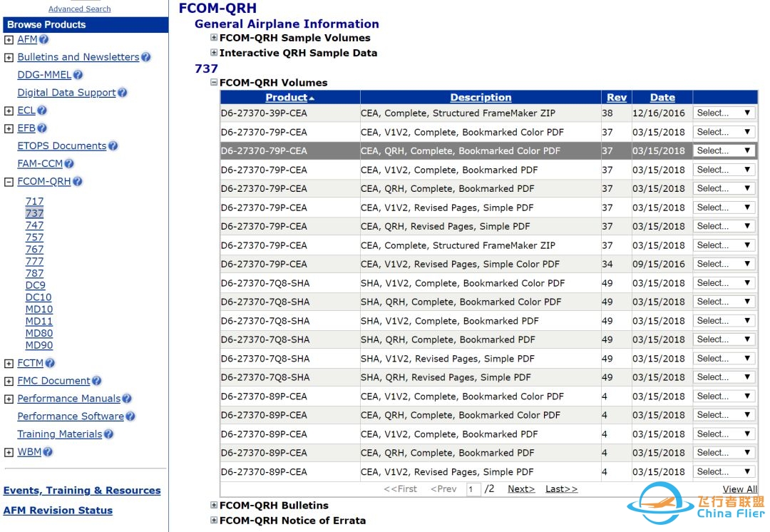Open help icon beside Bulletins and Newsletters
The image size is (770, 532).
tap(146, 57)
